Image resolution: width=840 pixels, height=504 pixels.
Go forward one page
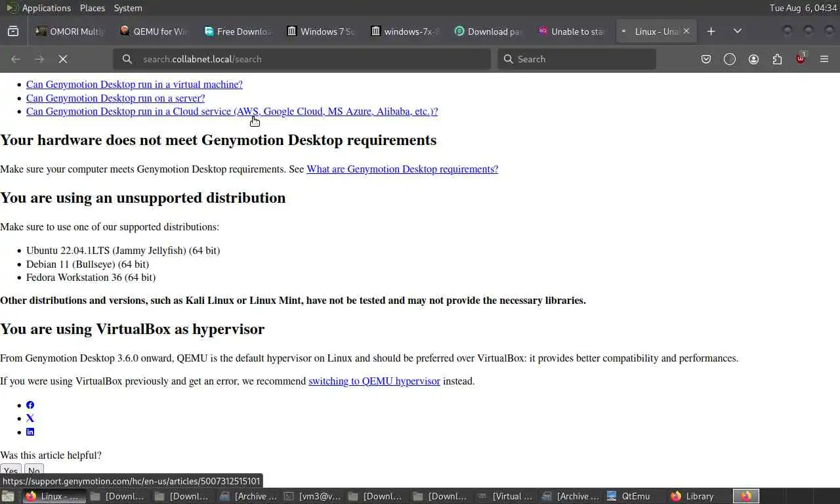coord(39,59)
